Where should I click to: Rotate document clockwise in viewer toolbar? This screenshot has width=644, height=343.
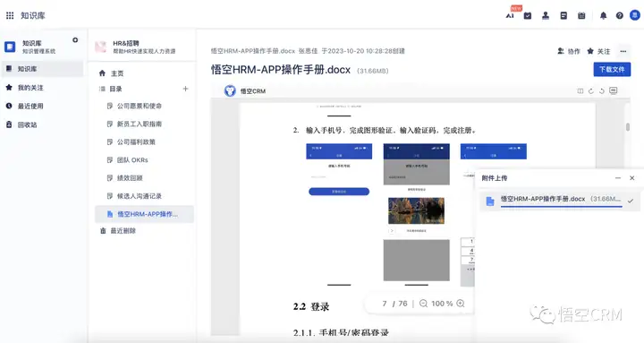tap(590, 90)
